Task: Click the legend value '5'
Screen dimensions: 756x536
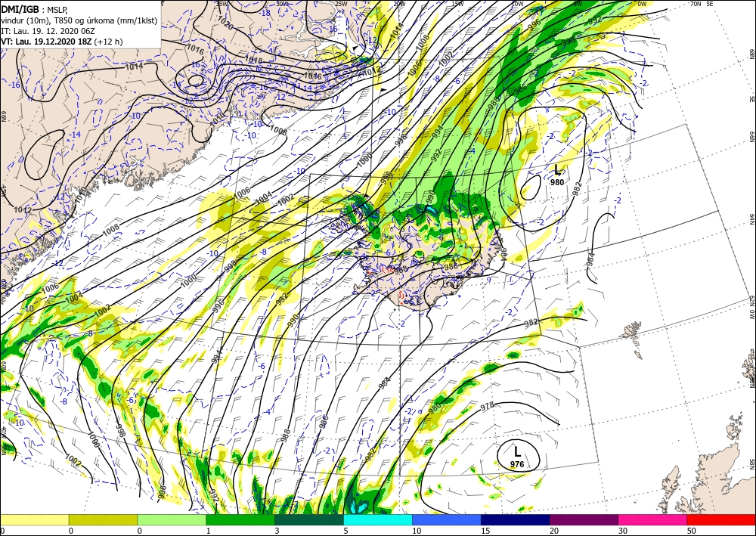Action: [345, 531]
